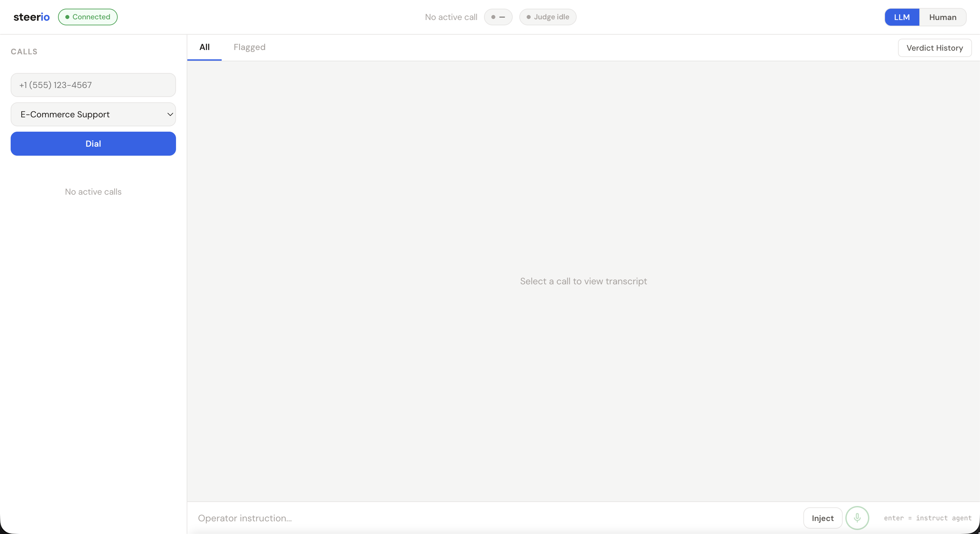Image resolution: width=980 pixels, height=534 pixels.
Task: Click the green Connected status badge
Action: (87, 17)
